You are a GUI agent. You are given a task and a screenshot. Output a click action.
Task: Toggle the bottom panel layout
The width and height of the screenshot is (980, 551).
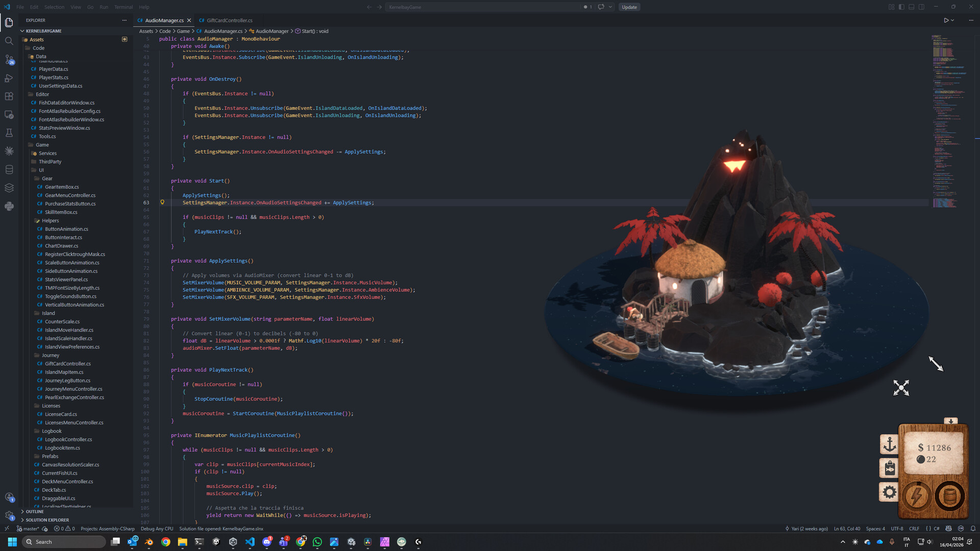[x=912, y=7]
